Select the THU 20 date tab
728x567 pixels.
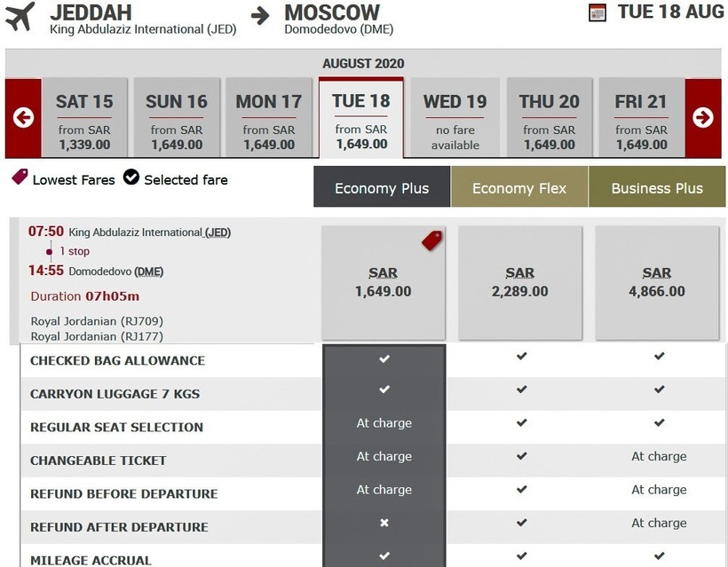tap(549, 118)
